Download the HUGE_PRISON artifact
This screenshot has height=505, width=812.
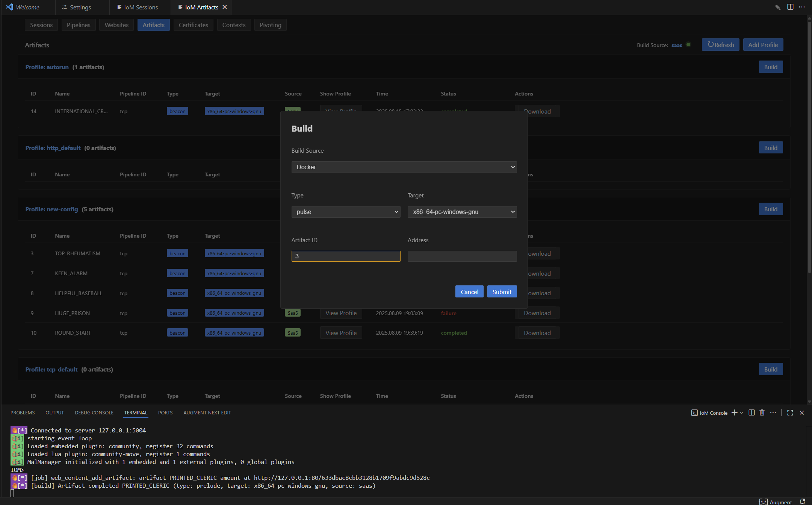(x=537, y=313)
